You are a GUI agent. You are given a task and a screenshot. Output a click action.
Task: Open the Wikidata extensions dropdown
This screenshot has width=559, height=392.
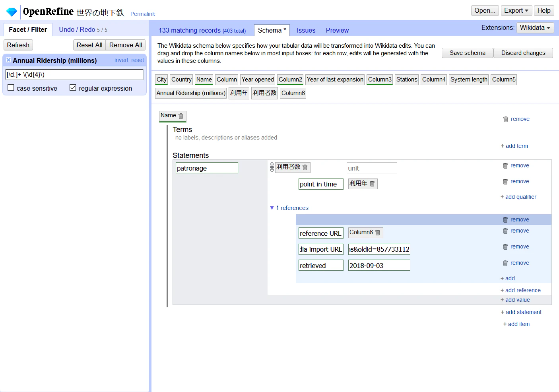pyautogui.click(x=535, y=28)
